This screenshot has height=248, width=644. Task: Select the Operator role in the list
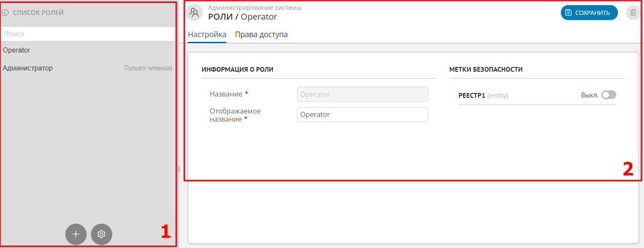(x=17, y=50)
